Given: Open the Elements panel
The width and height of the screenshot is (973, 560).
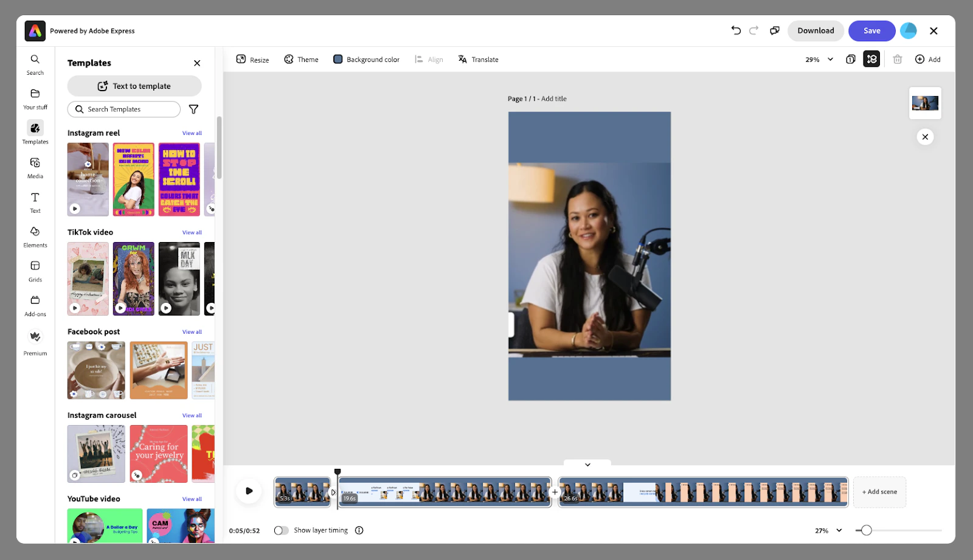Looking at the screenshot, I should coord(35,236).
